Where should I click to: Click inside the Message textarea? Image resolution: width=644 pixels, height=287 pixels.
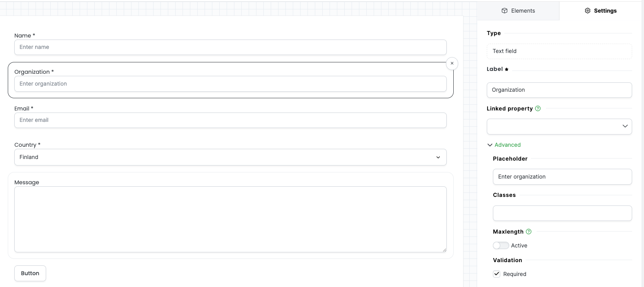[x=230, y=219]
